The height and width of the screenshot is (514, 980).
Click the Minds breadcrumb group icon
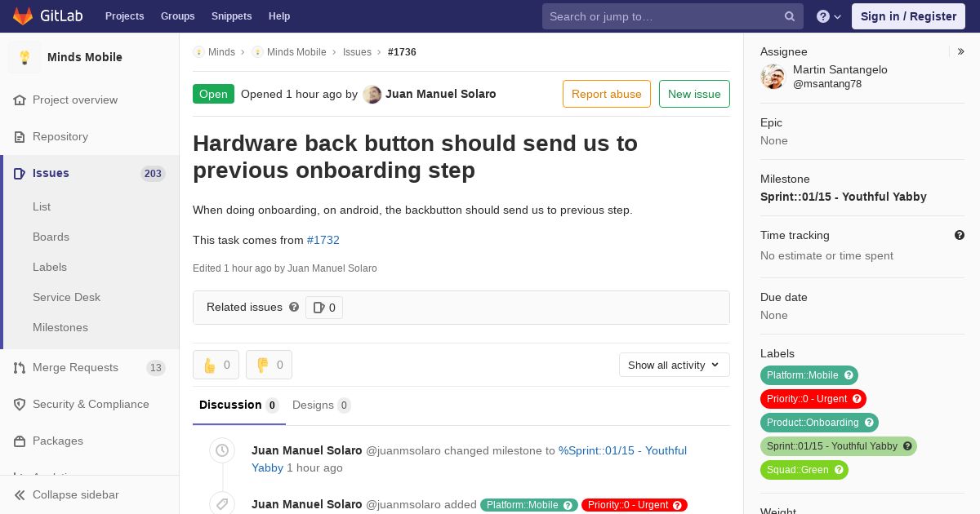pos(198,51)
